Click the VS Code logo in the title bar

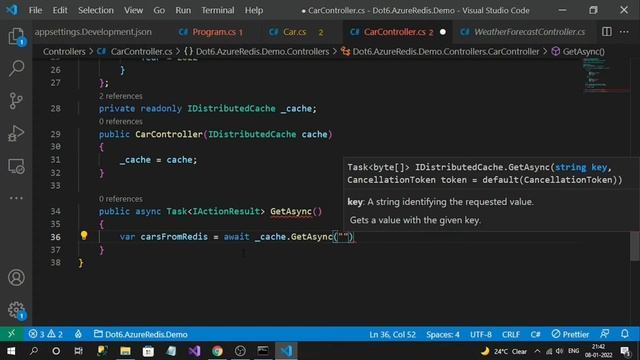tap(12, 10)
